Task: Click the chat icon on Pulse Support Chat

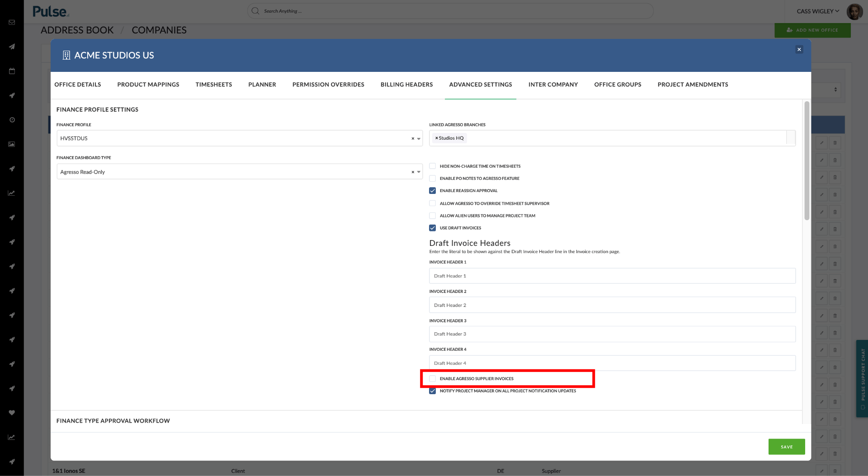Action: 863,407
